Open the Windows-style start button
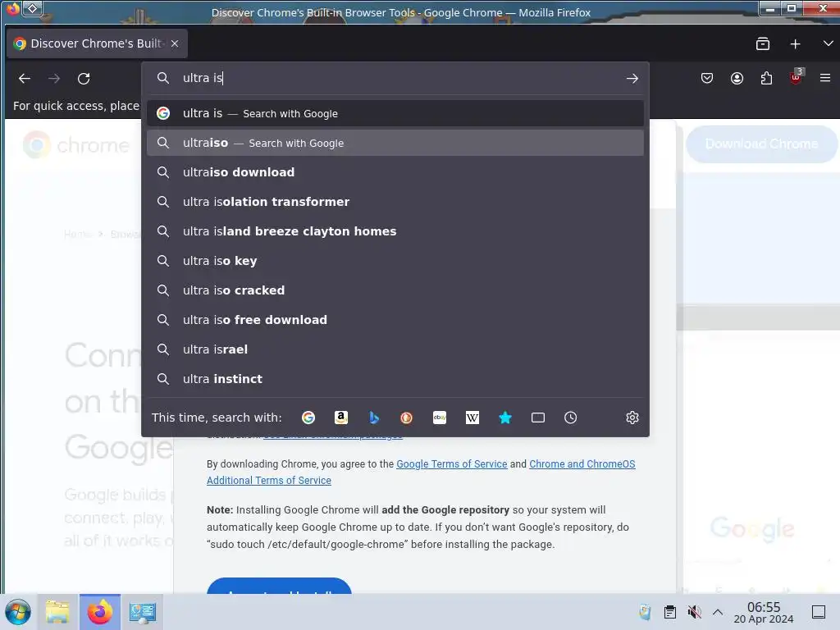The height and width of the screenshot is (630, 840). (18, 612)
